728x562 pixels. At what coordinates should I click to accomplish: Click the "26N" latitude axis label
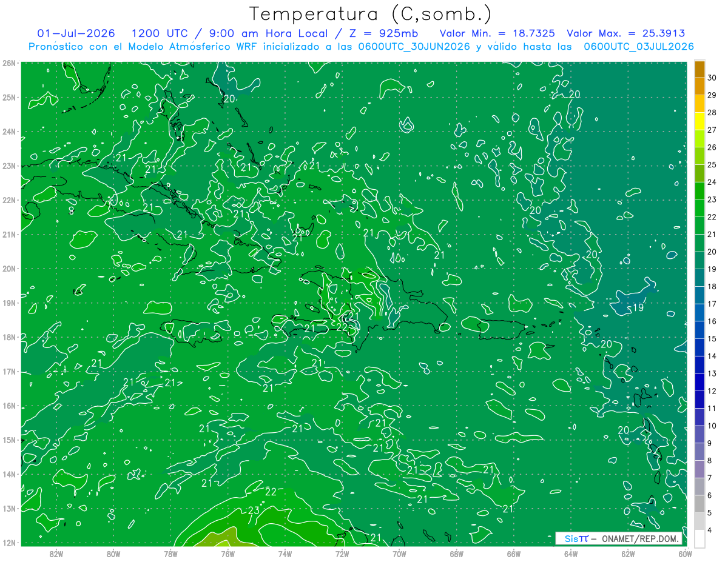8,62
